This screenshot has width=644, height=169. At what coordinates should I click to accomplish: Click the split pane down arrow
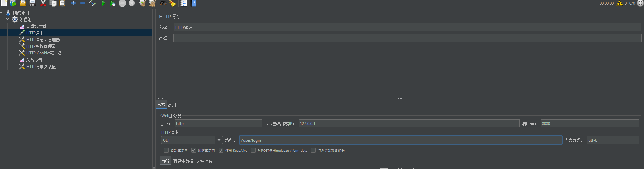coord(162,98)
